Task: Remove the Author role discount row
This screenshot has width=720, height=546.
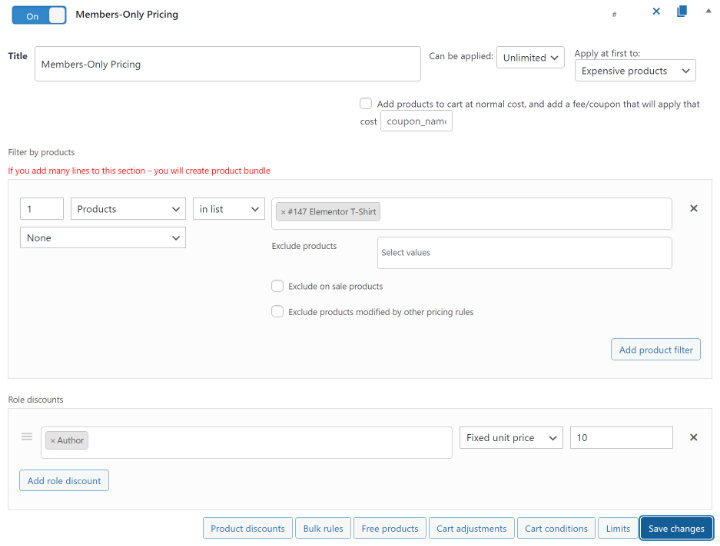Action: 693,437
